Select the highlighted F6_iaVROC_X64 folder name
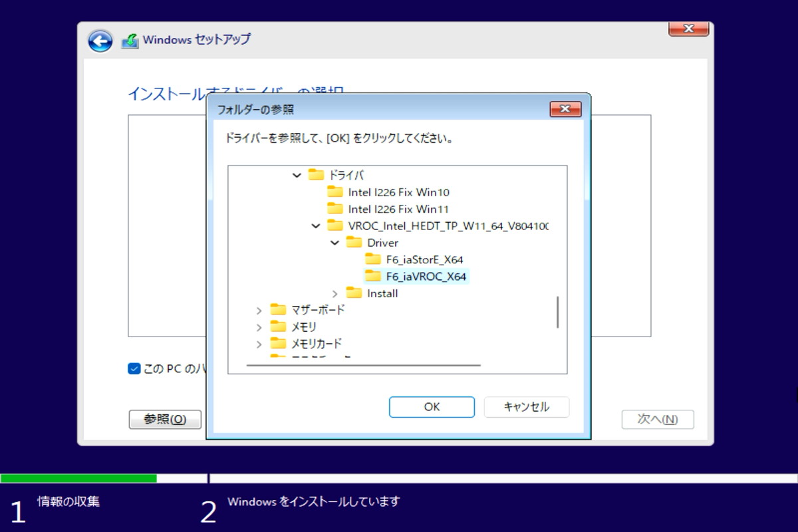 (426, 277)
